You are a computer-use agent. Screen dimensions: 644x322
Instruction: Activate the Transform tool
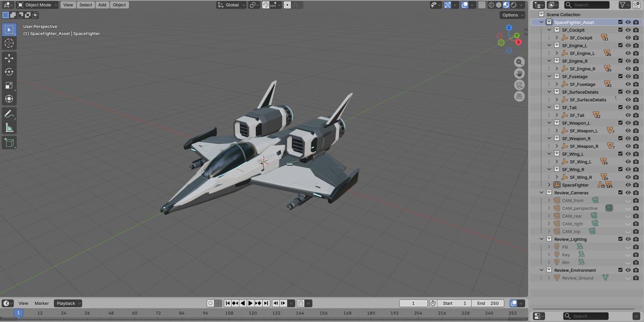coord(9,99)
